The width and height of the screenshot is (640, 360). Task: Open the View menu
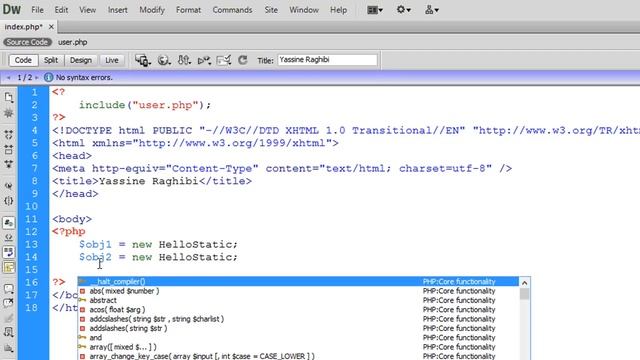click(87, 10)
